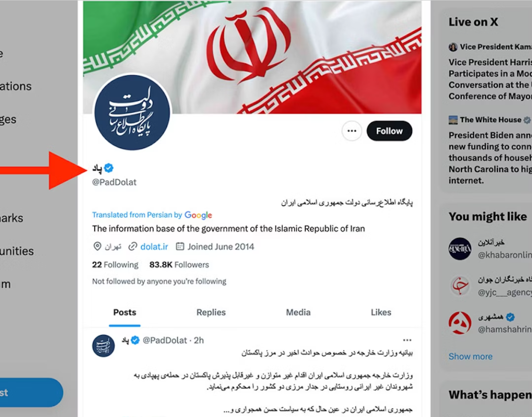This screenshot has height=417, width=532.
Task: Follow the PadDolat account
Action: click(x=389, y=131)
